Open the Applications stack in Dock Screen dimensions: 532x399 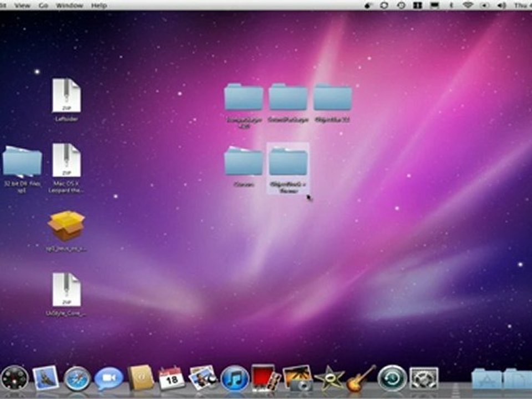(487, 378)
